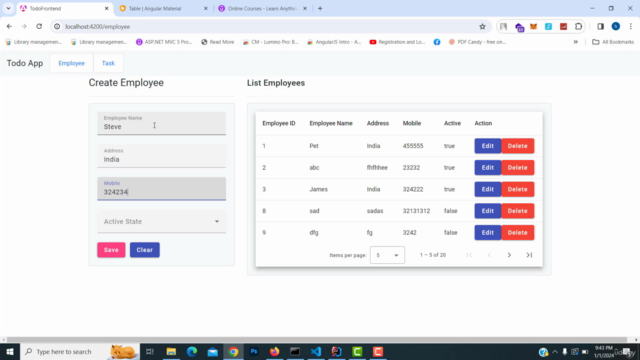Image resolution: width=640 pixels, height=360 pixels.
Task: Save the new employee
Action: pos(111,250)
